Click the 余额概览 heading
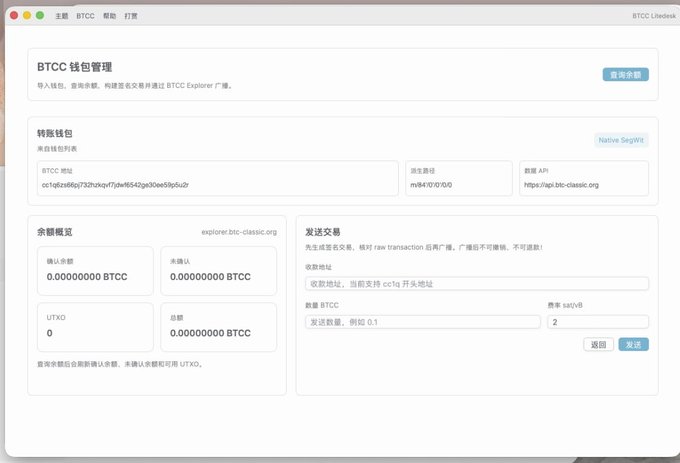Screen dimensions: 680x463 (55, 232)
